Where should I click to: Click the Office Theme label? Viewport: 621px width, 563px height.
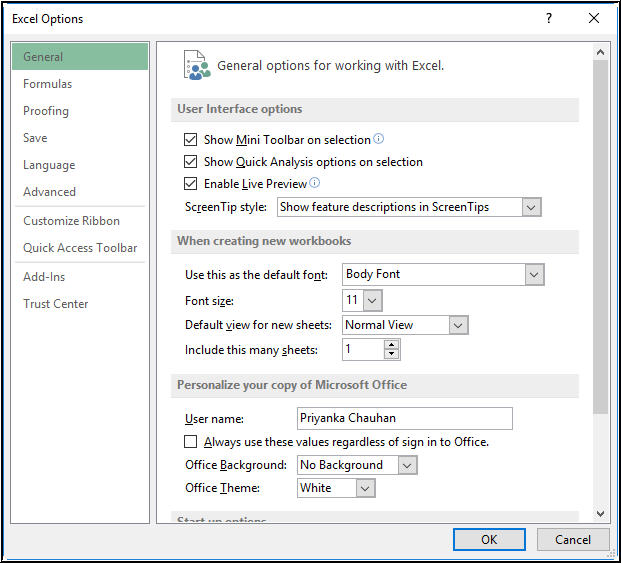point(223,488)
